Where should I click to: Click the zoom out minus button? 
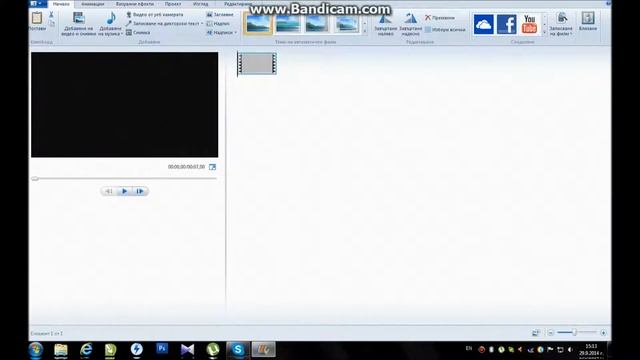tap(551, 333)
